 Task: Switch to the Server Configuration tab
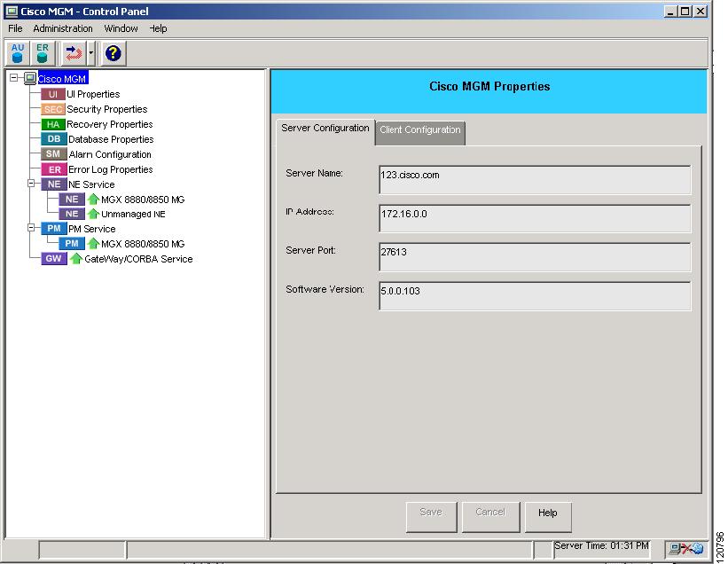[x=325, y=129]
